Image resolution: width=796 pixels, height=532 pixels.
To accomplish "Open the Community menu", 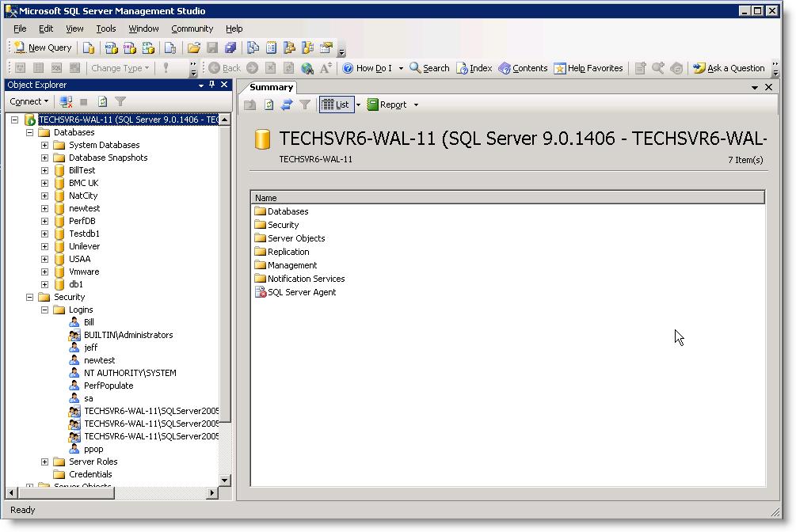I will pyautogui.click(x=192, y=29).
